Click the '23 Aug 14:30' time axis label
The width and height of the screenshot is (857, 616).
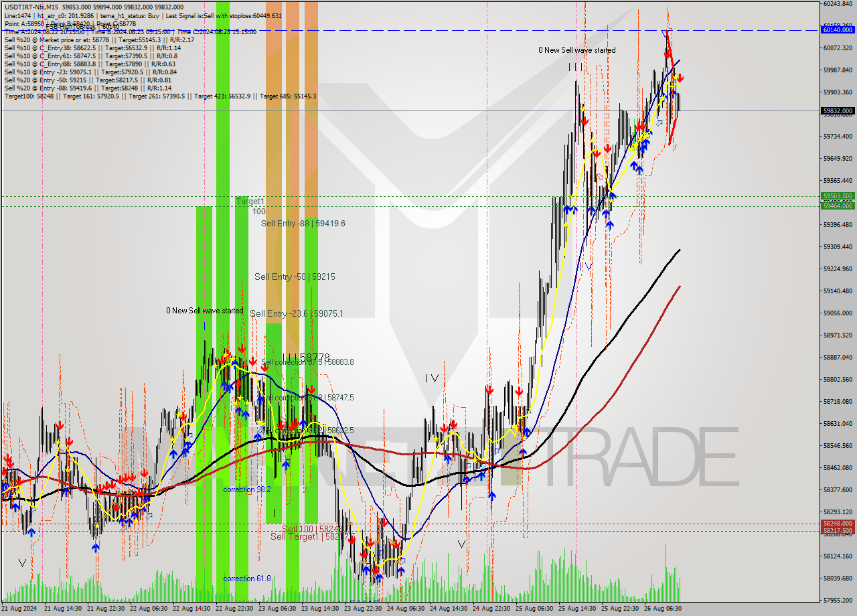tap(319, 609)
